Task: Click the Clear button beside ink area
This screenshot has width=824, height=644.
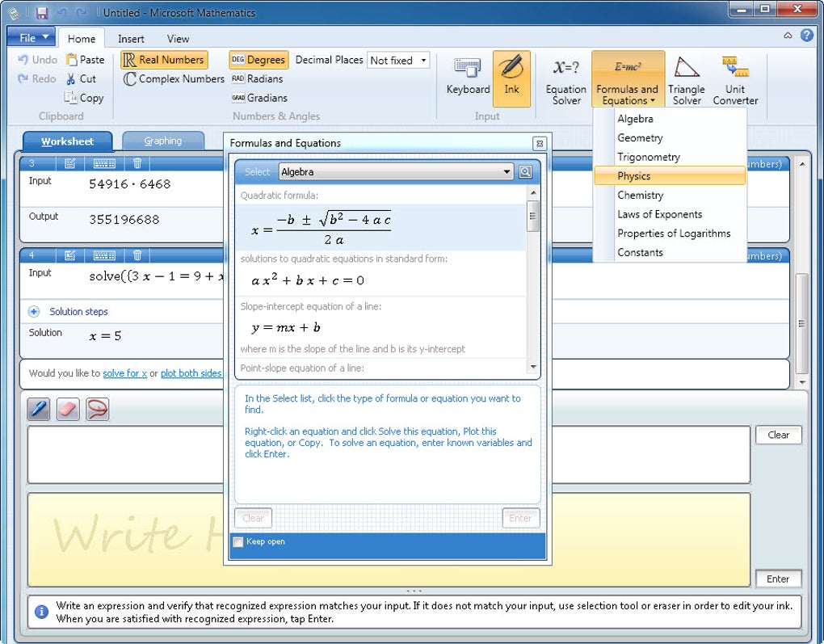Action: pos(778,435)
